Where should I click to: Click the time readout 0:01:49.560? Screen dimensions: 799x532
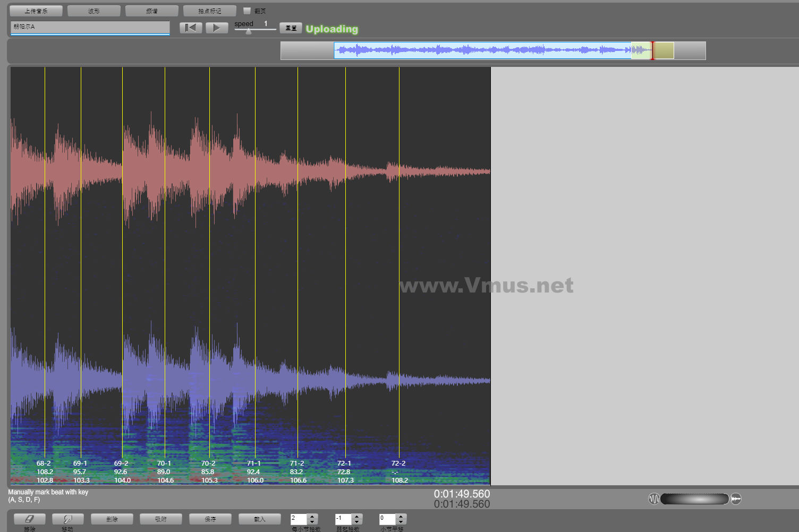(x=462, y=494)
